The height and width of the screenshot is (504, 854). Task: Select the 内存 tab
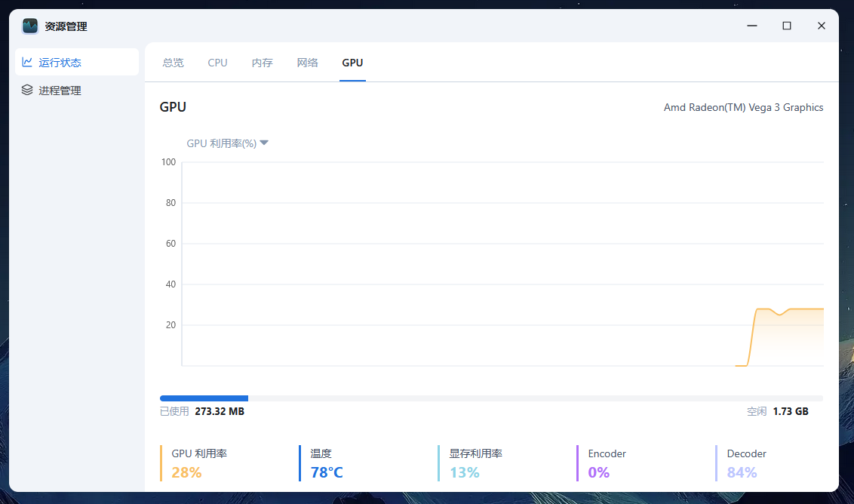[262, 63]
